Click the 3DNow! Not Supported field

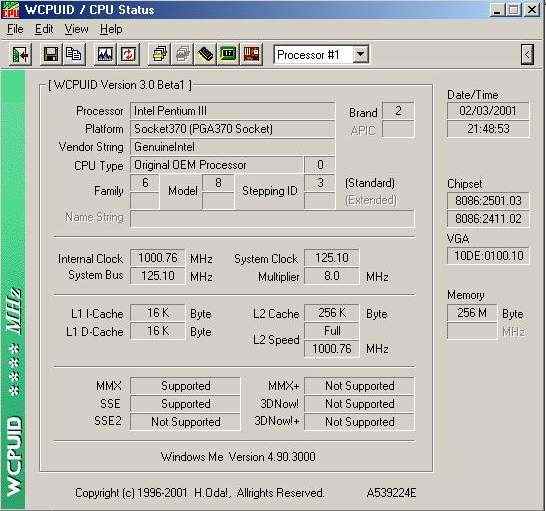359,404
